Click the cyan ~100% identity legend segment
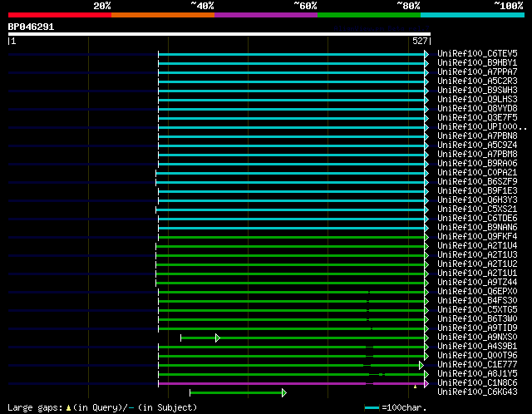Viewport: 532px width, 414px height. [x=473, y=15]
